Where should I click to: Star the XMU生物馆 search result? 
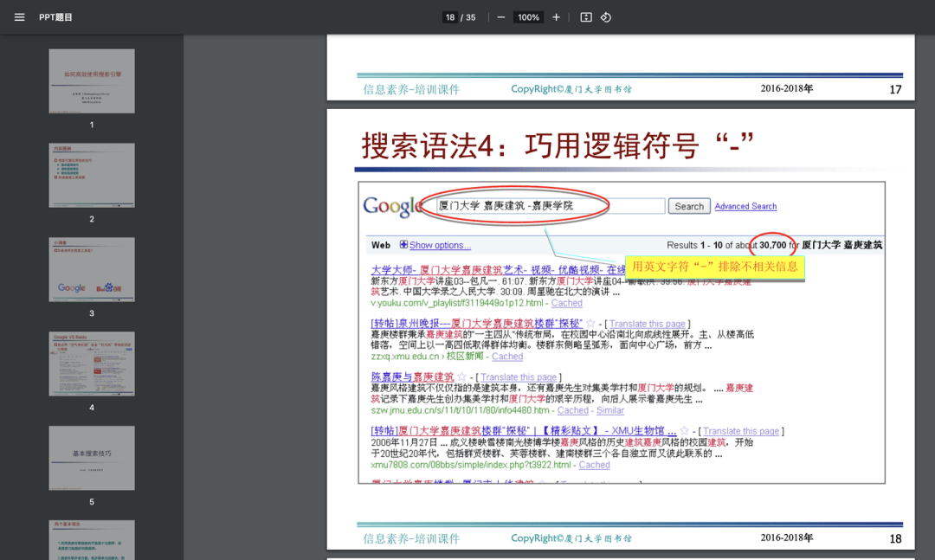(685, 430)
